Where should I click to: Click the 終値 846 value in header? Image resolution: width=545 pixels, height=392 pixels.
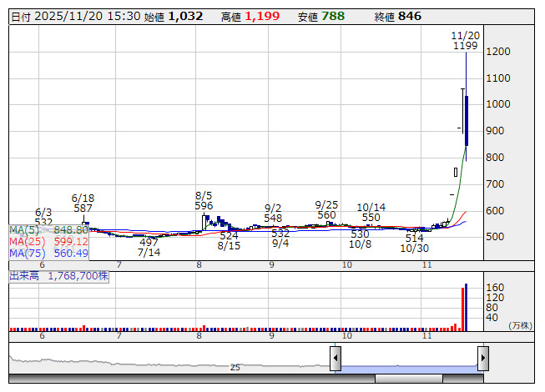[x=409, y=16]
